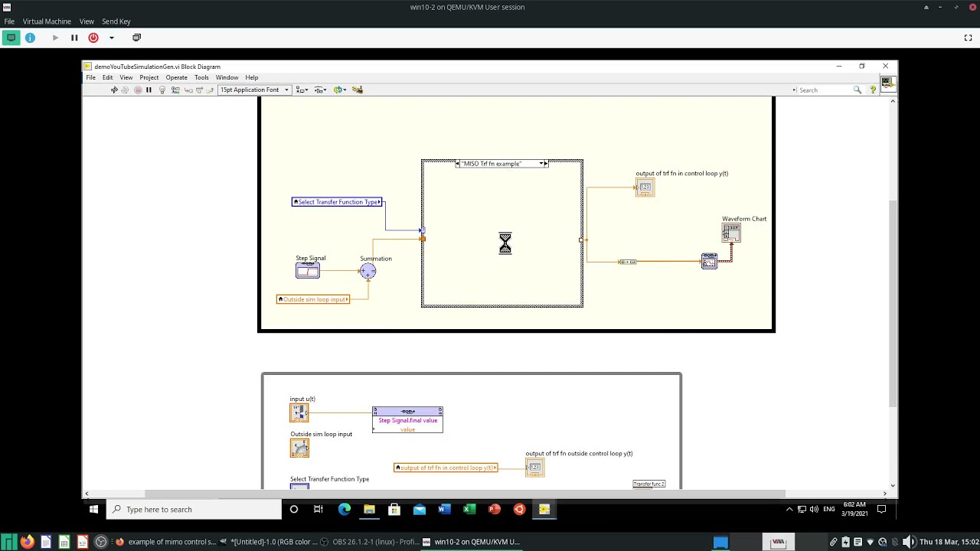The image size is (980, 551).
Task: Open the Distribute Objects dropdown
Action: [x=321, y=90]
